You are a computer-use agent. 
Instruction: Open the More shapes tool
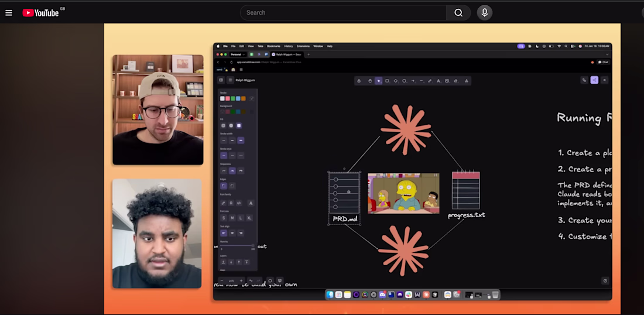coord(466,81)
